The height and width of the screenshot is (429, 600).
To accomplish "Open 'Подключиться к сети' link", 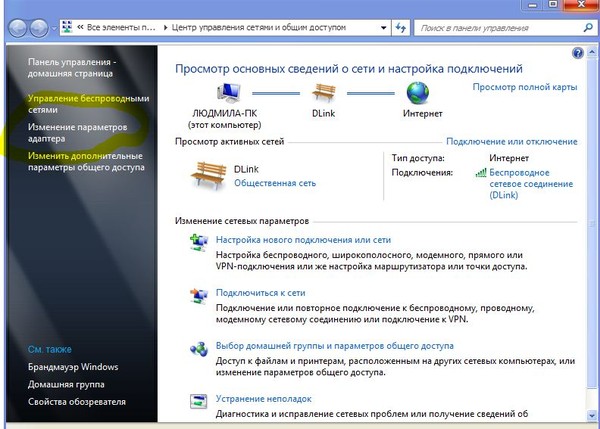I will [260, 293].
